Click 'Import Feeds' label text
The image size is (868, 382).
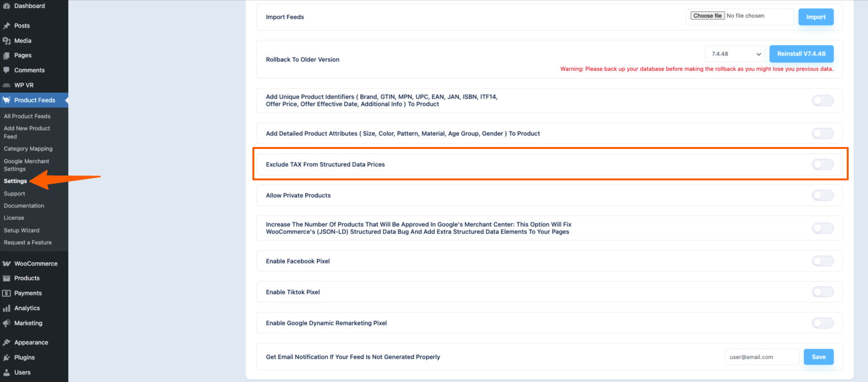pyautogui.click(x=285, y=17)
